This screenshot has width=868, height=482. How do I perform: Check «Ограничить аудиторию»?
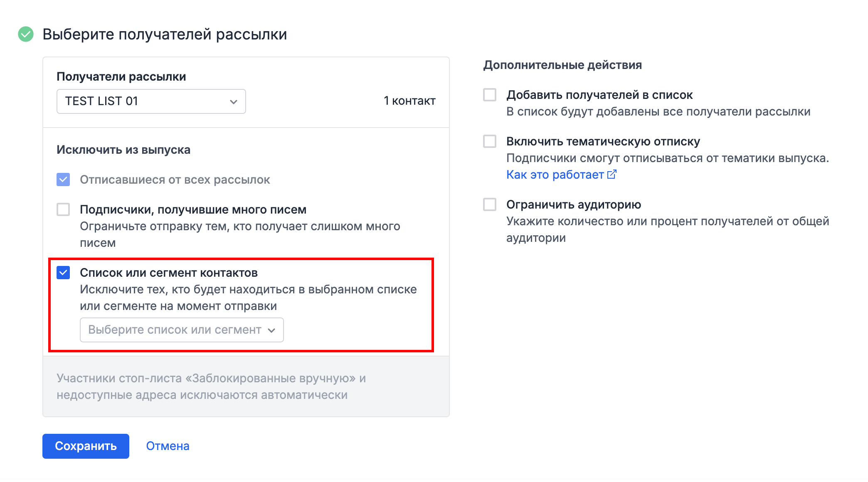click(x=489, y=204)
